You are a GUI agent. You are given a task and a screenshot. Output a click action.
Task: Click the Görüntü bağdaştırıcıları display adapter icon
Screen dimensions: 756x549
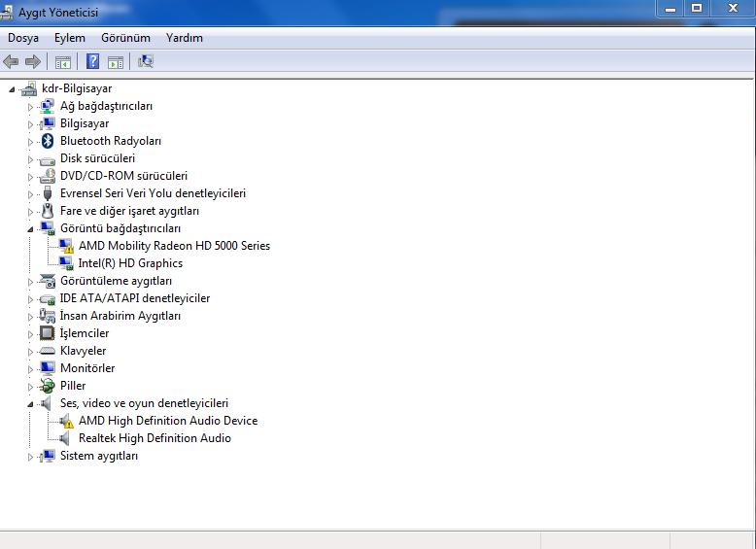click(48, 228)
